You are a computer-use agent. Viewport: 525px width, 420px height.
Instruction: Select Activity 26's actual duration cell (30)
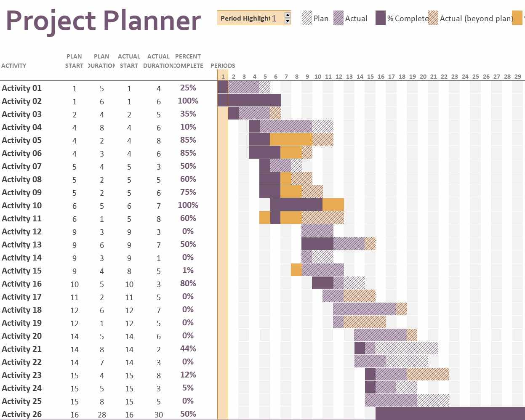pyautogui.click(x=159, y=415)
